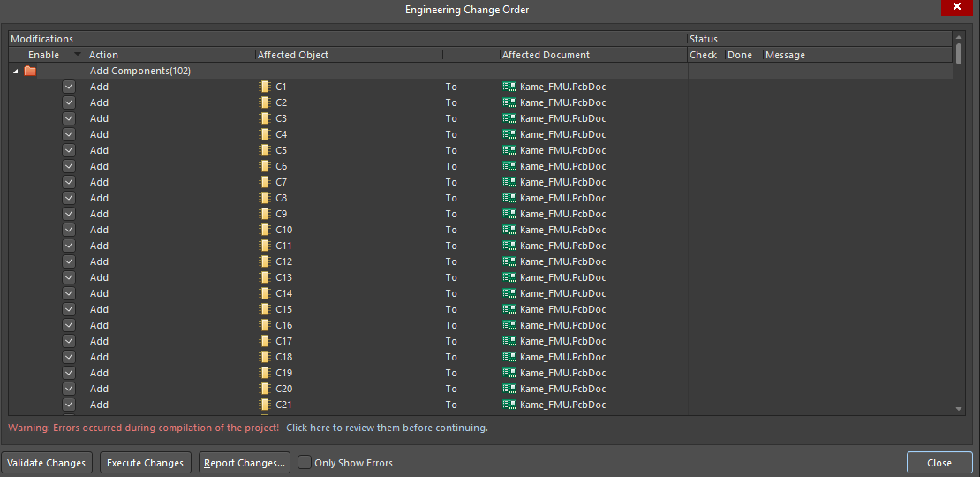Select the Add action in C19 row

pos(100,374)
